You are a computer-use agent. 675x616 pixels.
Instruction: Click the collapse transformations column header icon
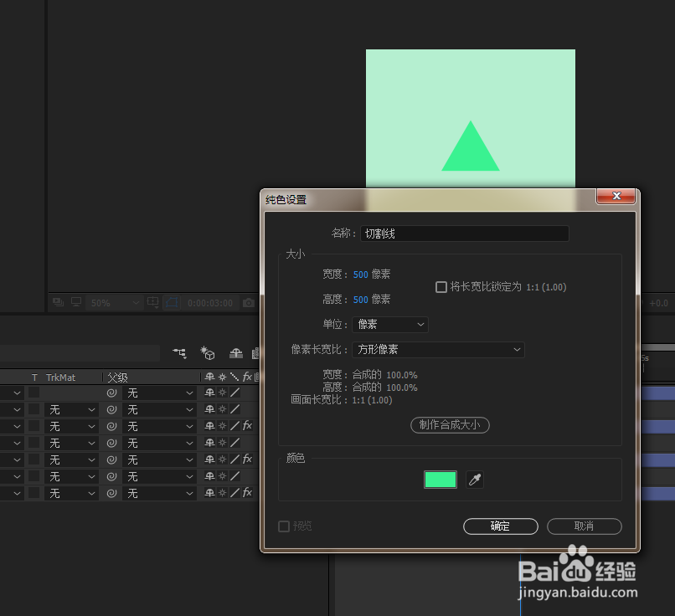pyautogui.click(x=222, y=377)
